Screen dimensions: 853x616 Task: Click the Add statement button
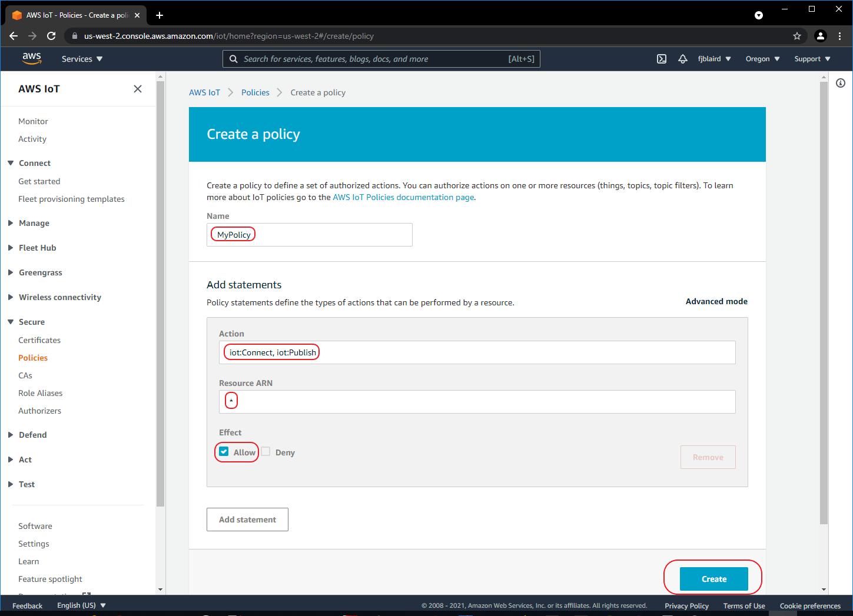[x=247, y=520]
